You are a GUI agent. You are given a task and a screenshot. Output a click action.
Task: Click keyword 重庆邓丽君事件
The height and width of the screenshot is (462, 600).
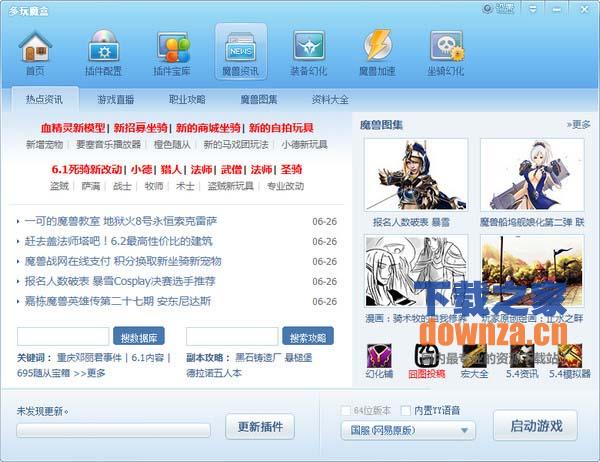point(89,358)
